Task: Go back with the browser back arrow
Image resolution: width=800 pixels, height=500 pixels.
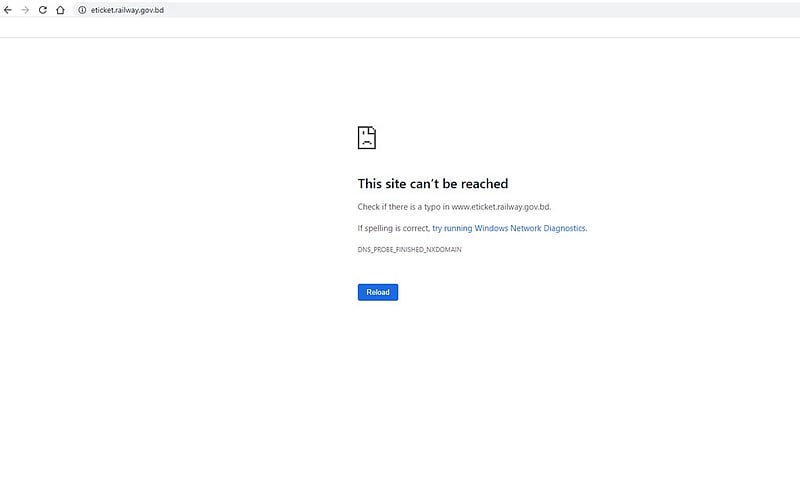Action: pyautogui.click(x=8, y=10)
